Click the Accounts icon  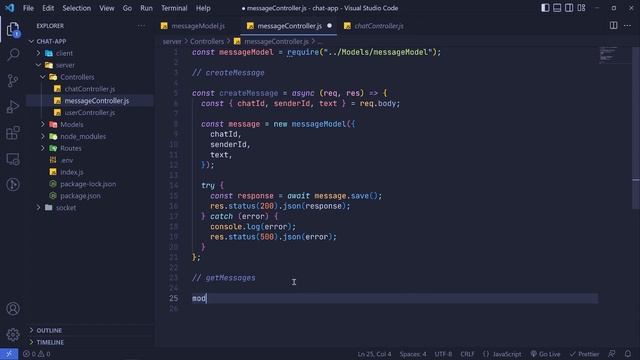[13, 309]
